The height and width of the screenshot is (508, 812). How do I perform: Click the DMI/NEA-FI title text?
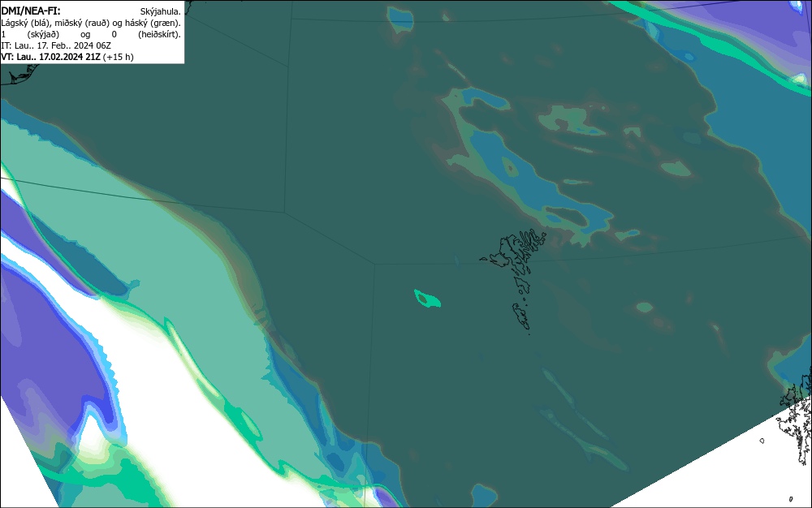pyautogui.click(x=31, y=11)
